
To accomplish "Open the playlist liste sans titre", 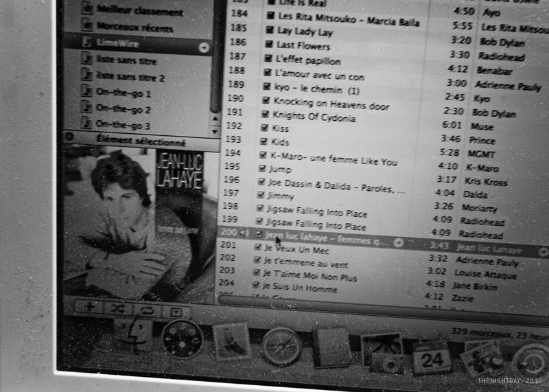I will coord(126,60).
